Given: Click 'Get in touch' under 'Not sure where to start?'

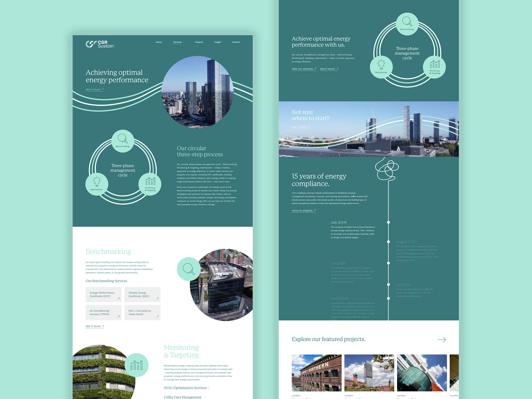Looking at the screenshot, I should (x=301, y=127).
